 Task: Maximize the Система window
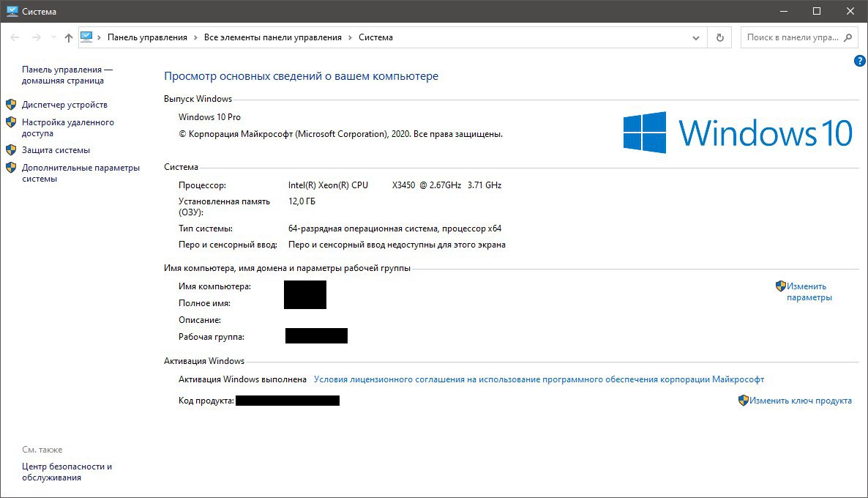point(817,11)
